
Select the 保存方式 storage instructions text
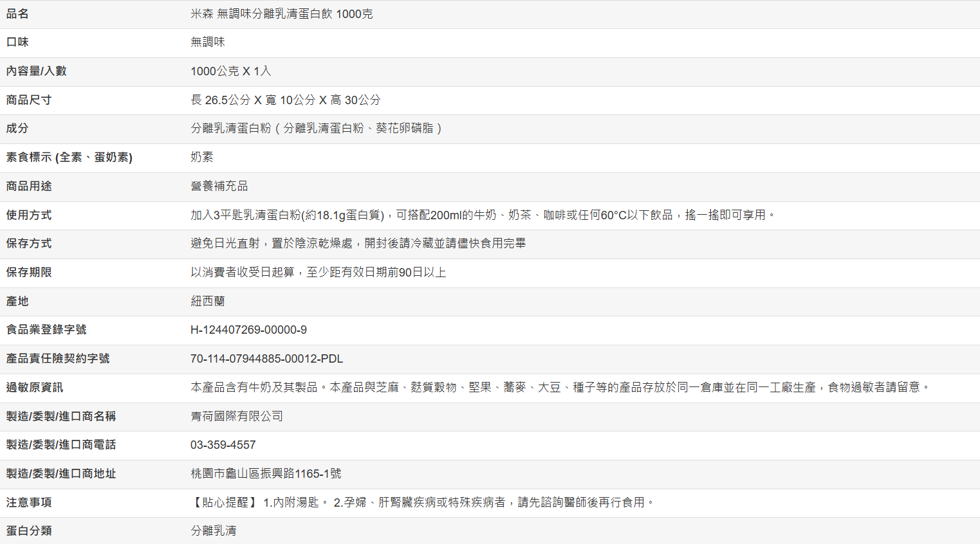coord(358,244)
